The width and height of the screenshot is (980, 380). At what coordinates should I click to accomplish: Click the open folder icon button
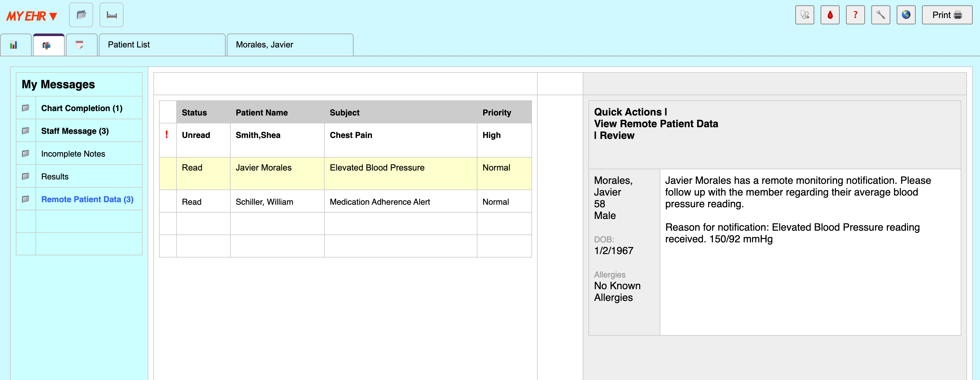(81, 15)
